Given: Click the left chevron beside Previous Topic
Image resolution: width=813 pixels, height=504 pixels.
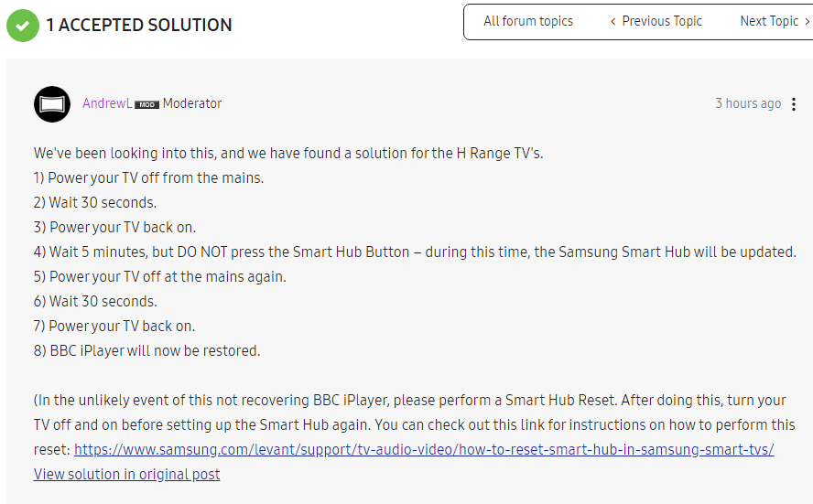Looking at the screenshot, I should click(x=613, y=21).
